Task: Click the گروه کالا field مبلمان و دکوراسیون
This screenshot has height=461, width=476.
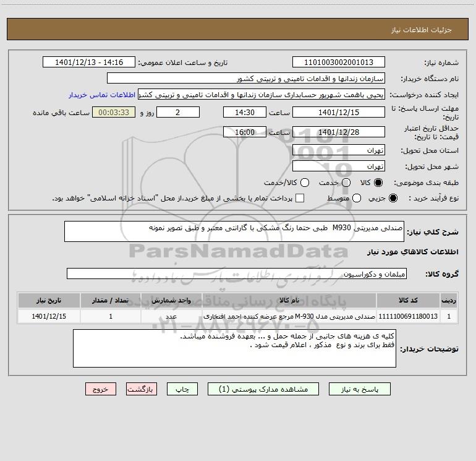Action: click(237, 274)
